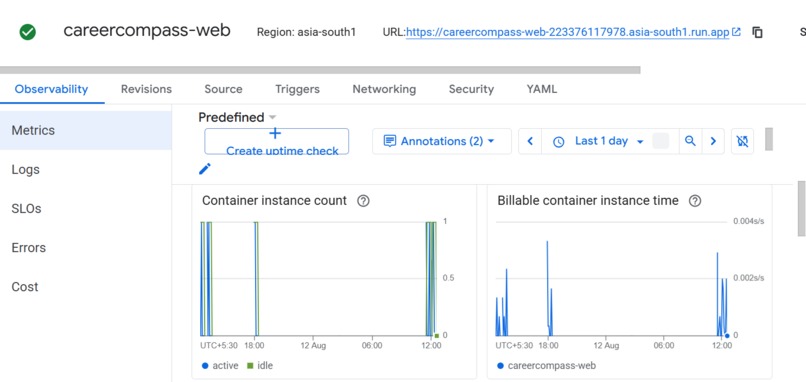Open the Revisions tab
Screen dimensions: 806x382
point(146,89)
